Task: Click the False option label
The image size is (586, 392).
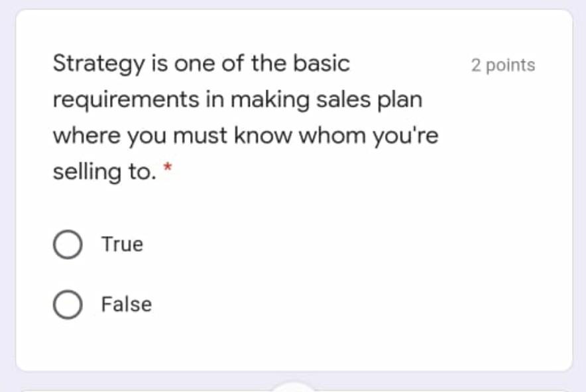Action: pos(127,304)
